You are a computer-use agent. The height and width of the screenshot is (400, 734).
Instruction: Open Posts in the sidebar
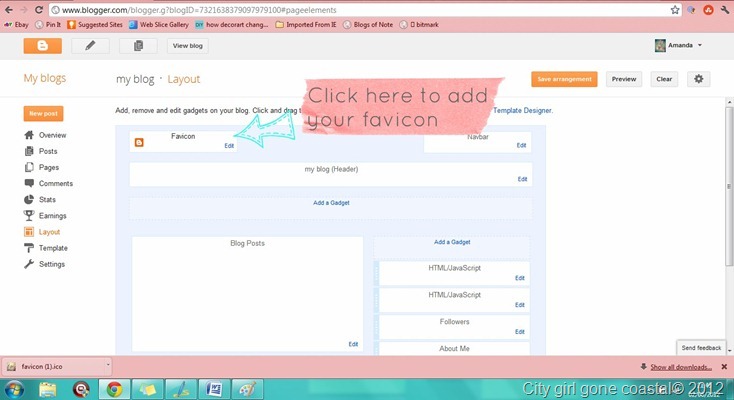coord(48,151)
